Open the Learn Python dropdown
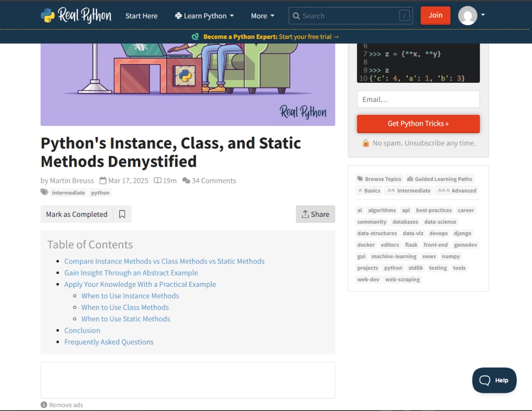The image size is (532, 411). (204, 15)
